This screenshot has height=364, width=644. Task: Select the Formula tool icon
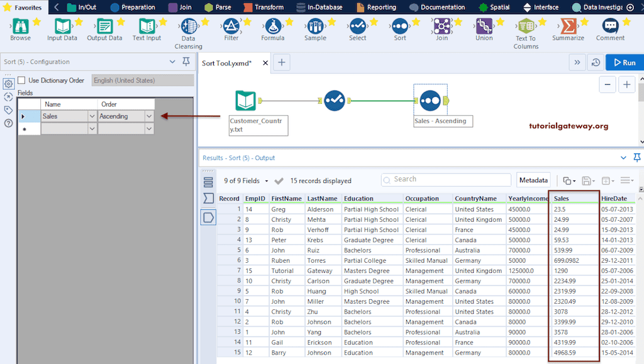273,26
